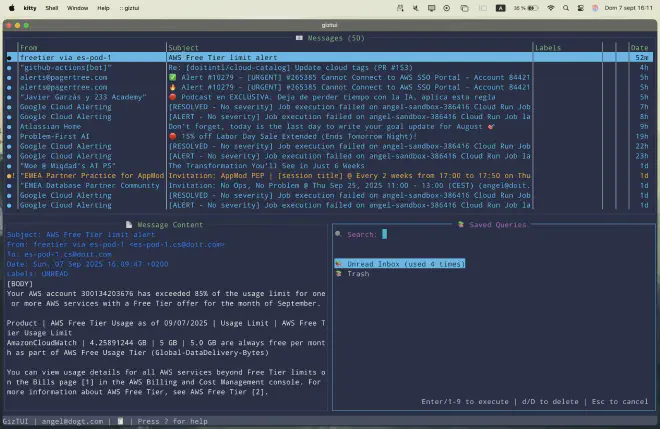Click the menu bar clock Dom 7 sept
This screenshot has height=429, width=660.
coord(628,8)
